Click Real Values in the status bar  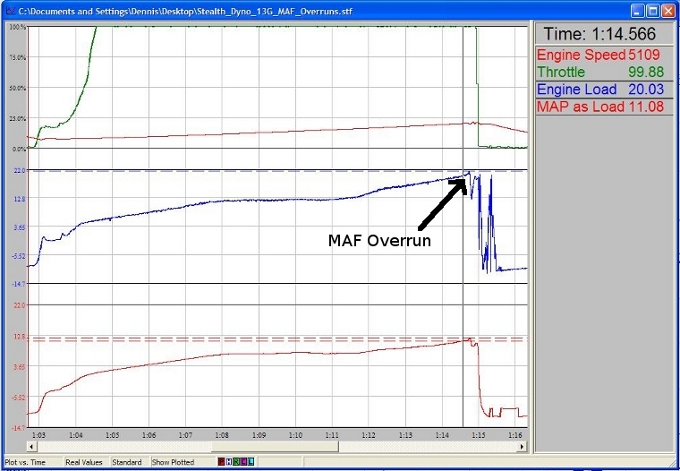(x=84, y=462)
